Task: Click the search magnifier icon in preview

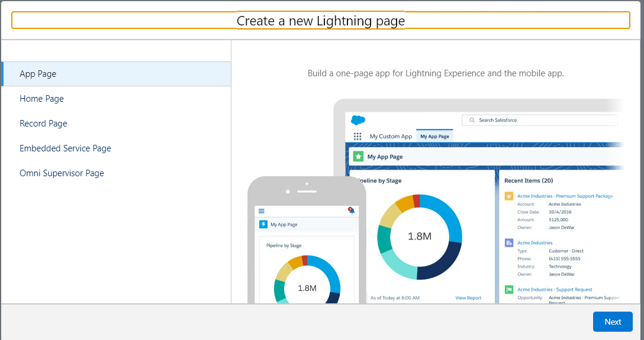Action: click(x=472, y=120)
